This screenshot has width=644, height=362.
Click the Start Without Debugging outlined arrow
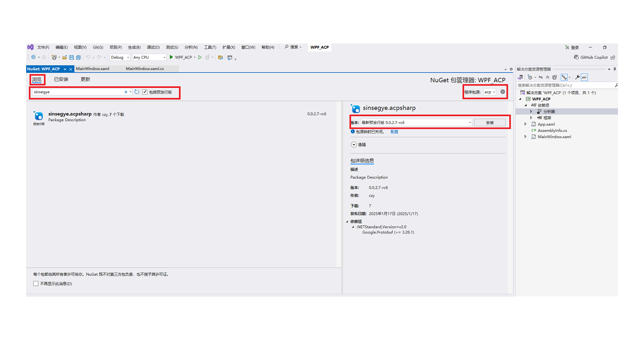click(x=200, y=57)
